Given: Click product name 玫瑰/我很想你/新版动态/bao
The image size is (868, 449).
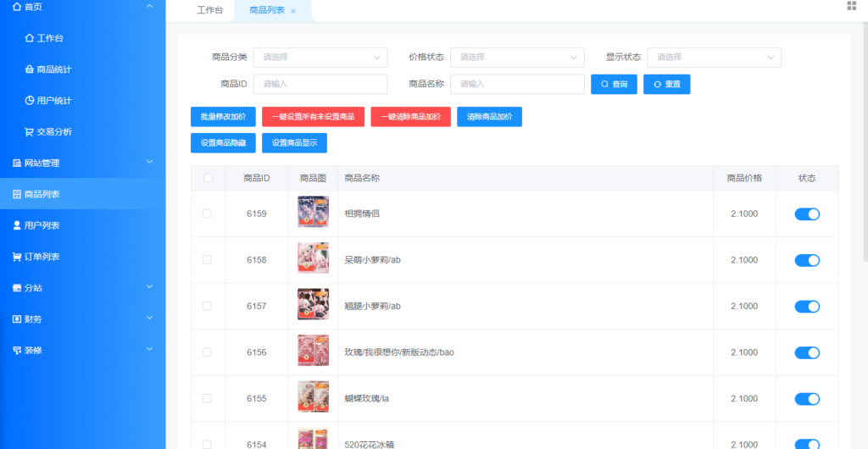Looking at the screenshot, I should (399, 352).
